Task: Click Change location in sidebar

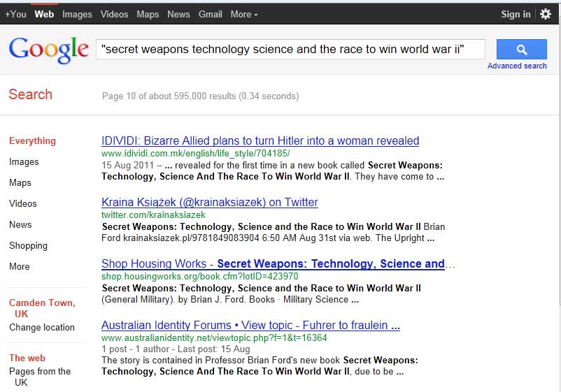Action: [x=42, y=327]
